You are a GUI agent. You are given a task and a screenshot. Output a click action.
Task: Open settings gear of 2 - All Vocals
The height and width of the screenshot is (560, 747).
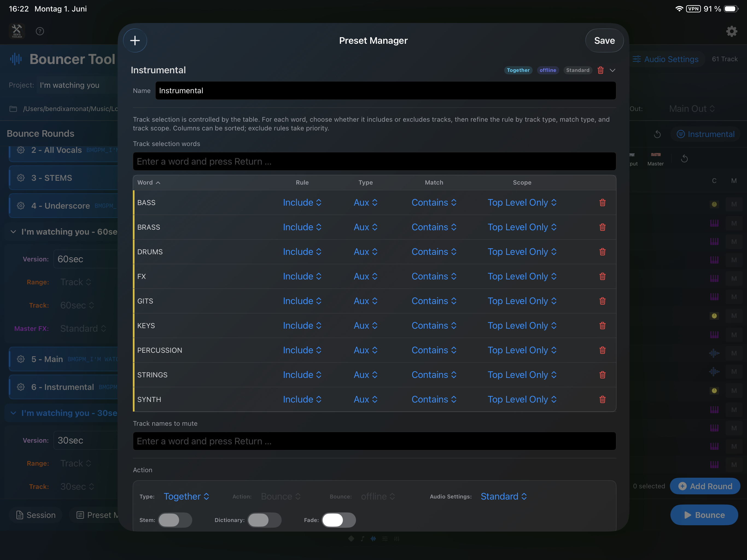point(21,150)
